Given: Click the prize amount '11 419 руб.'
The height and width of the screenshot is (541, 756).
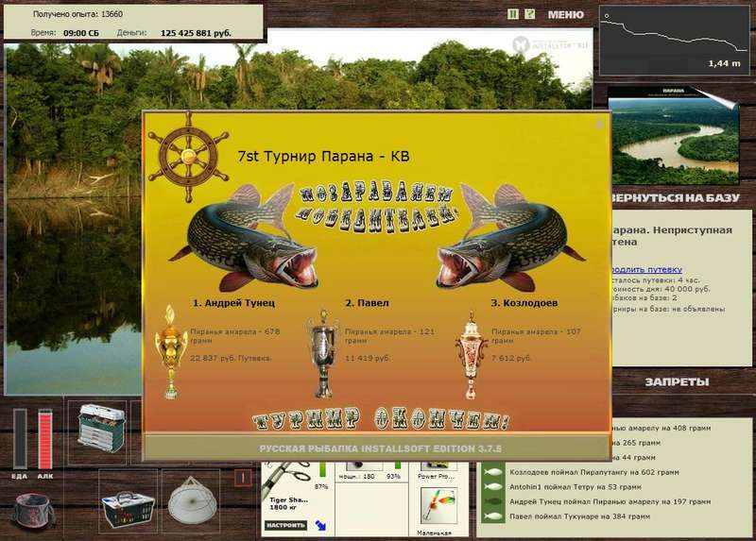Looking at the screenshot, I should 368,358.
